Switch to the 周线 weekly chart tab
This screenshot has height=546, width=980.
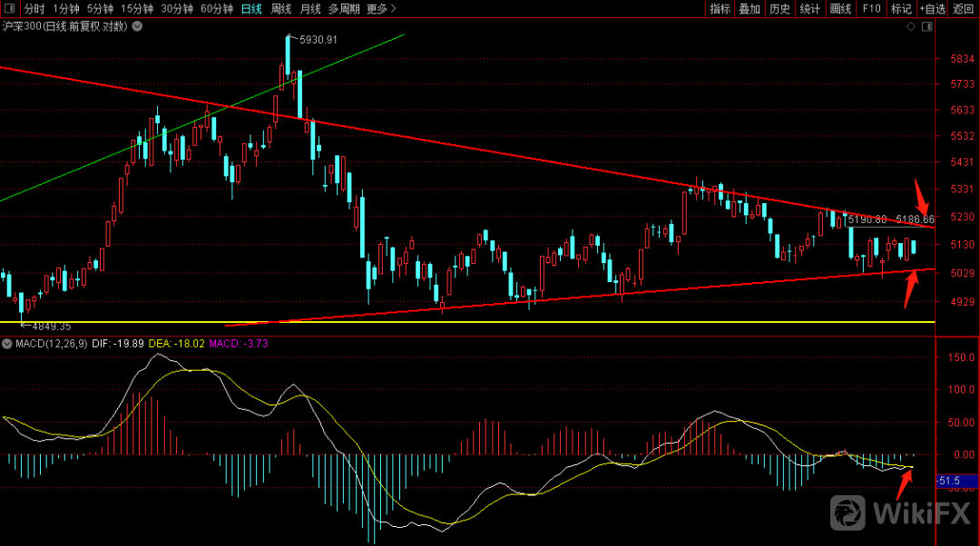coord(281,9)
